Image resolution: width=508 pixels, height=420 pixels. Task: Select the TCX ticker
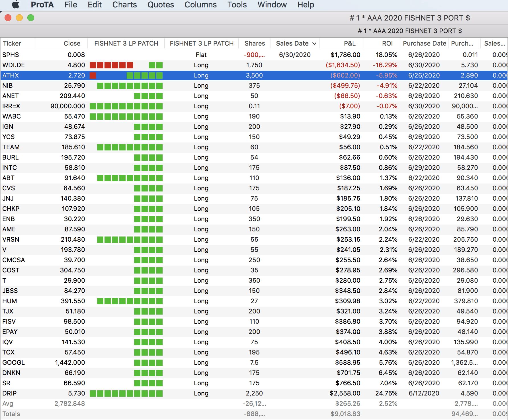(x=8, y=352)
